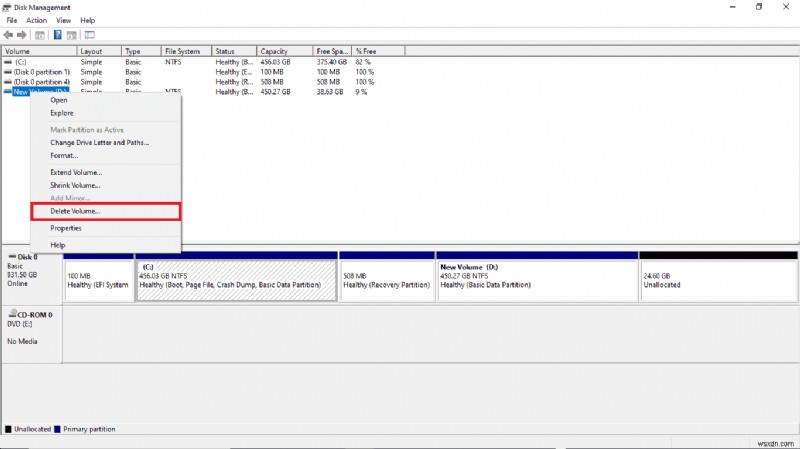Sort by the File System column header

pyautogui.click(x=186, y=51)
